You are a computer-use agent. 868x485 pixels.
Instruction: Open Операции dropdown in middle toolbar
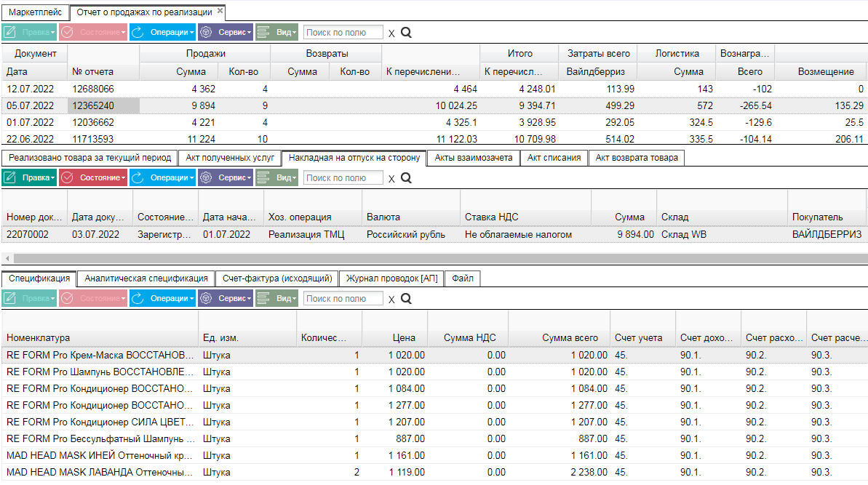[x=162, y=177]
